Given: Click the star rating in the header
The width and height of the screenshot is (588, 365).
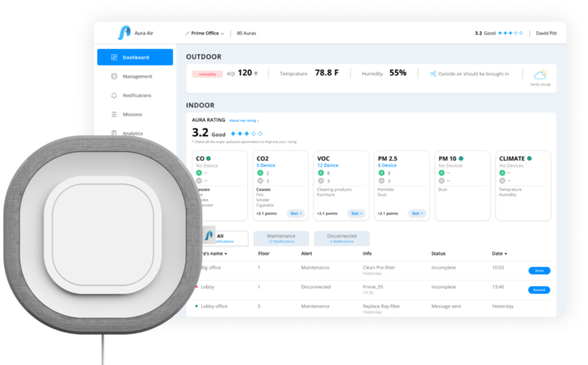Looking at the screenshot, I should click(x=510, y=34).
